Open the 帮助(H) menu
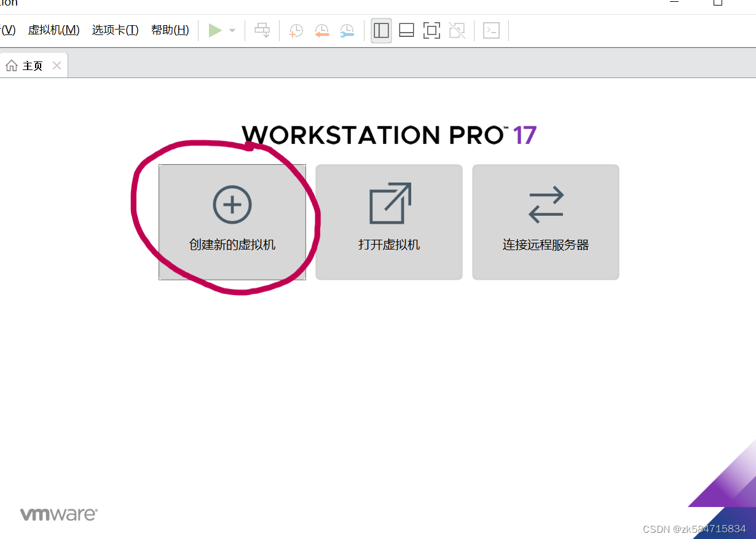 pyautogui.click(x=170, y=30)
